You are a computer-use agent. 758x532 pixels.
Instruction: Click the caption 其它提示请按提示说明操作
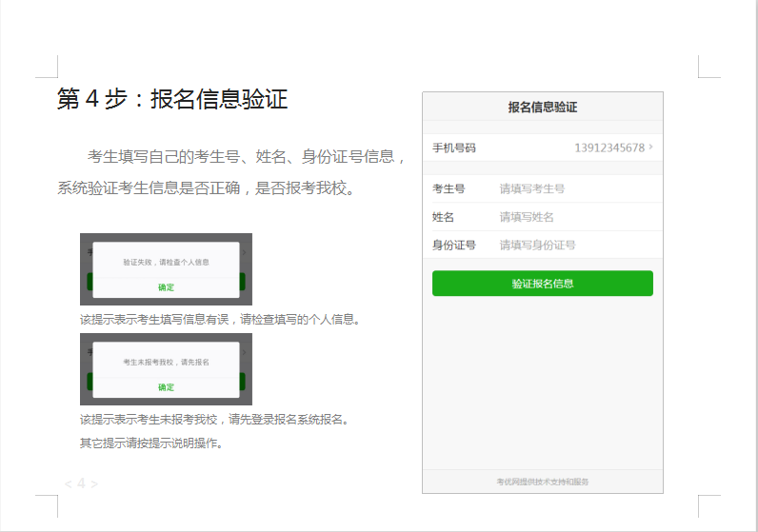(x=150, y=443)
